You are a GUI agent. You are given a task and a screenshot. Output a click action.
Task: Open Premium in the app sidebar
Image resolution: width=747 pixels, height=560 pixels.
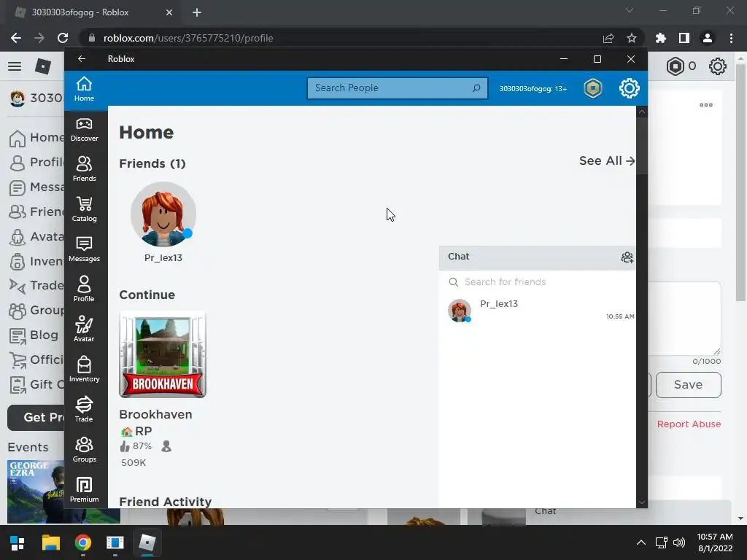coord(85,490)
